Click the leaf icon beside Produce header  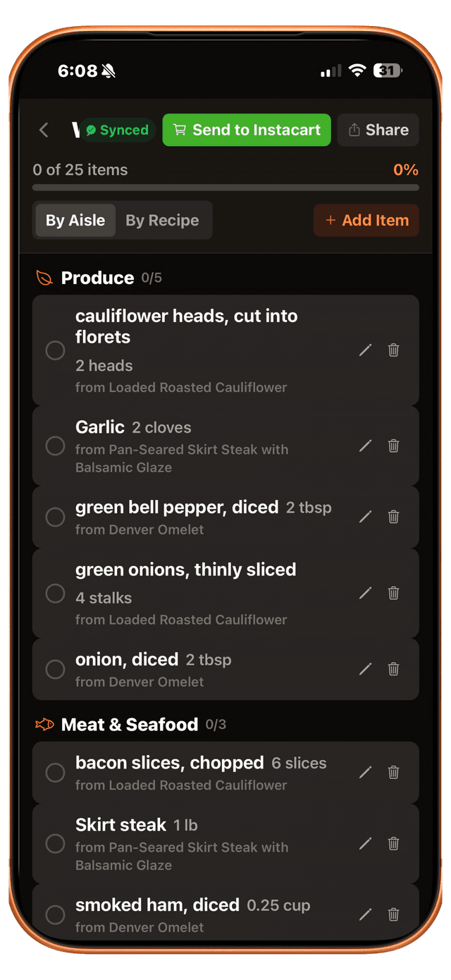(44, 277)
